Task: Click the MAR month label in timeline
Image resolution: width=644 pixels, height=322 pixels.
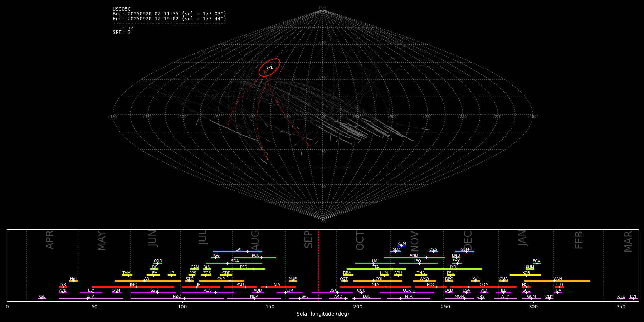Action: point(628,241)
